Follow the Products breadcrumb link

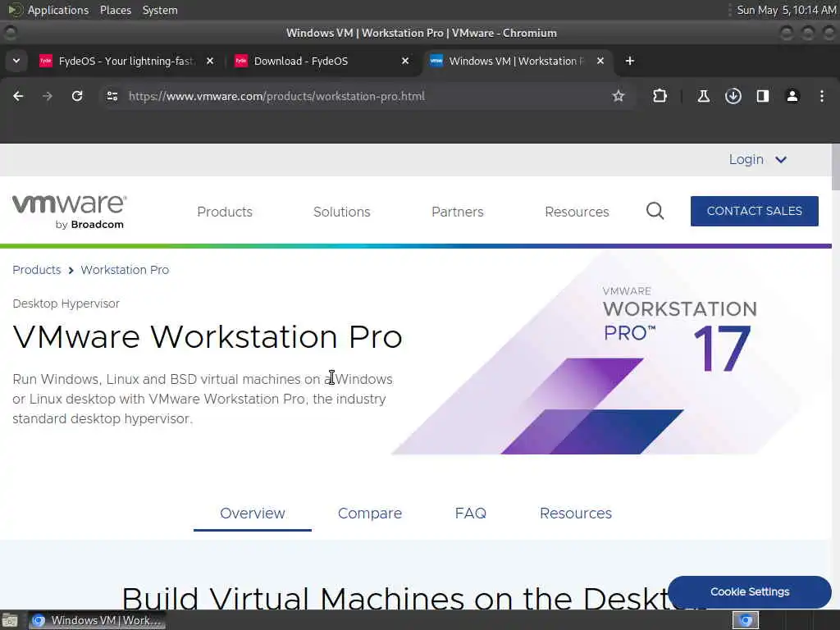[36, 270]
